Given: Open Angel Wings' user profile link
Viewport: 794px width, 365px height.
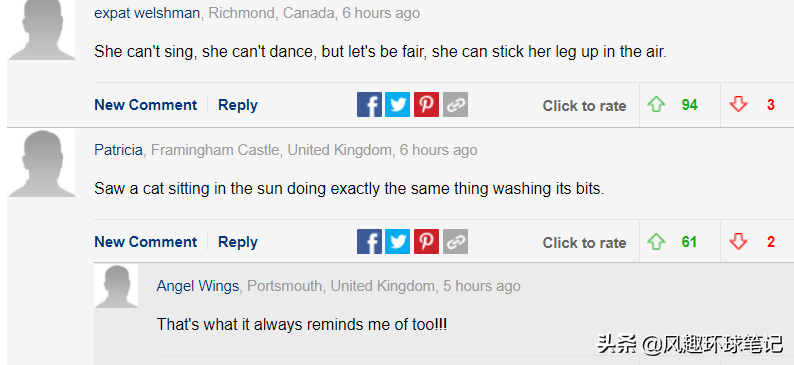Looking at the screenshot, I should 197,286.
